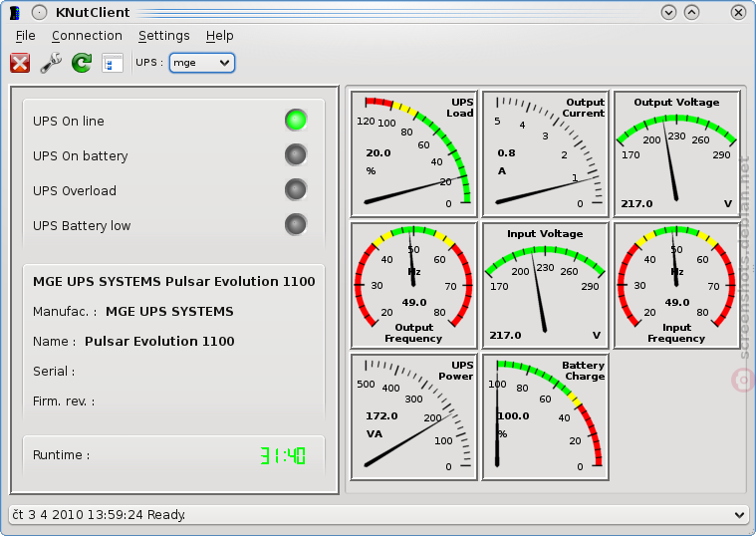Click the '0.8' output current reading
Viewport: 756px width, 536px height.
[x=506, y=153]
